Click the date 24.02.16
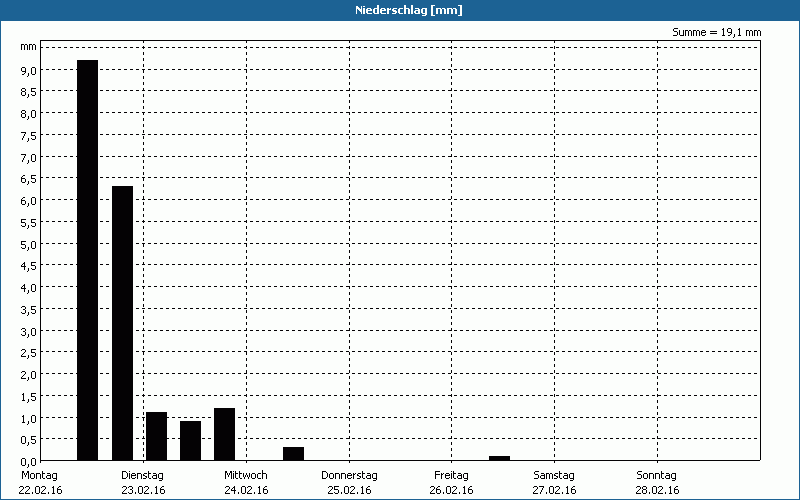The image size is (800, 500). 246,490
